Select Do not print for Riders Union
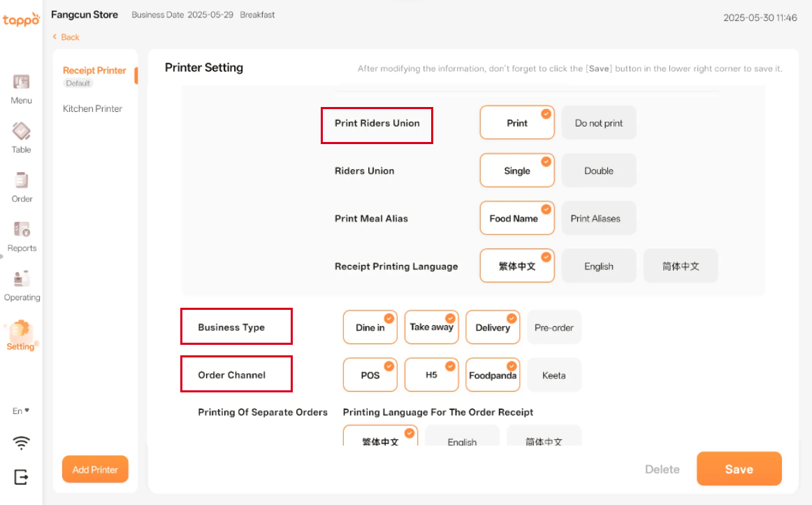The width and height of the screenshot is (812, 505). point(598,123)
